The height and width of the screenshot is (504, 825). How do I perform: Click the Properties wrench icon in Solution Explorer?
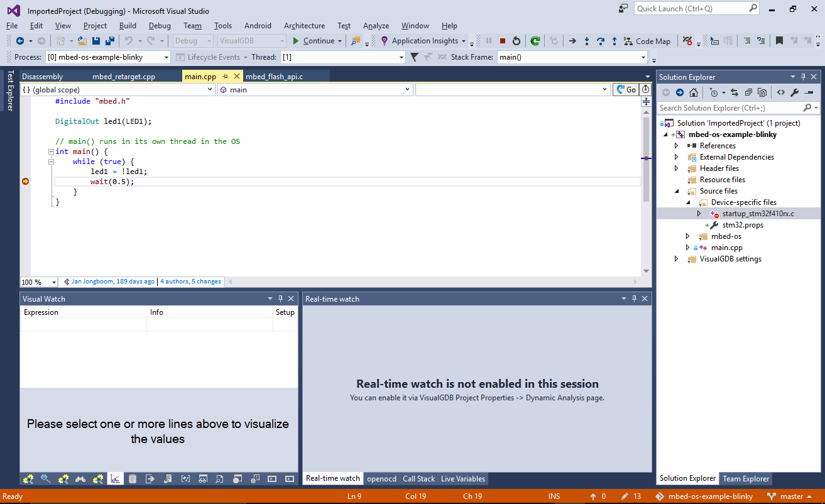[794, 92]
